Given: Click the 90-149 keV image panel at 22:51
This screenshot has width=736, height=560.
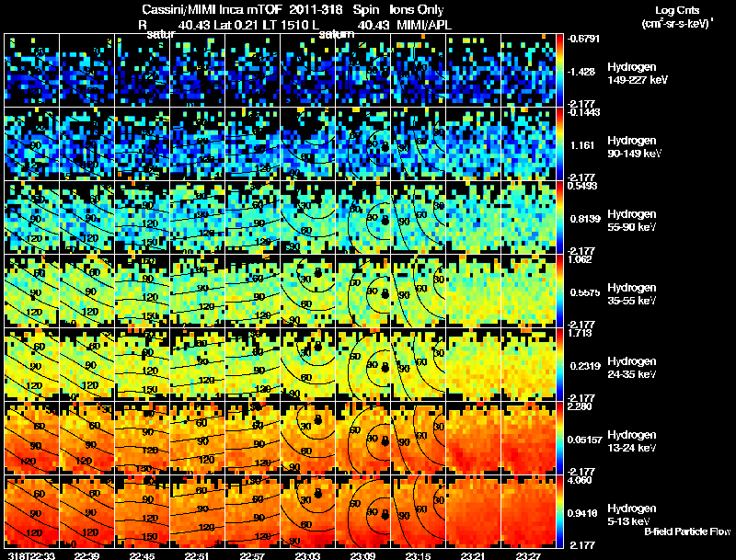Looking at the screenshot, I should (197, 144).
